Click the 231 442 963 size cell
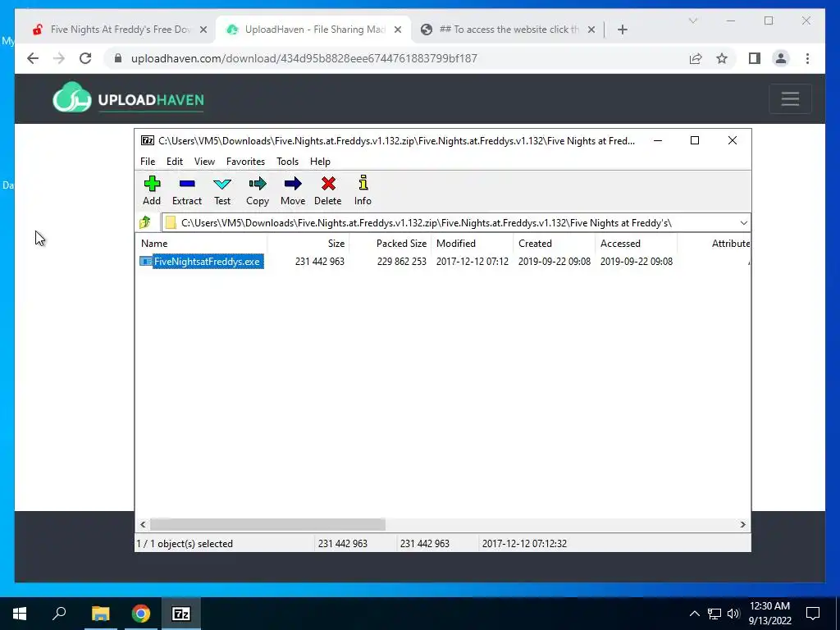The height and width of the screenshot is (630, 840). point(319,262)
